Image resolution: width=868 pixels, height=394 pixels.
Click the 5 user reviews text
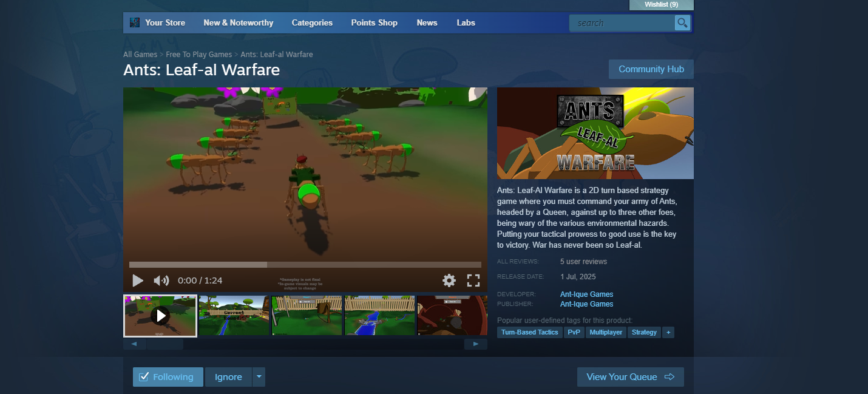coord(583,262)
